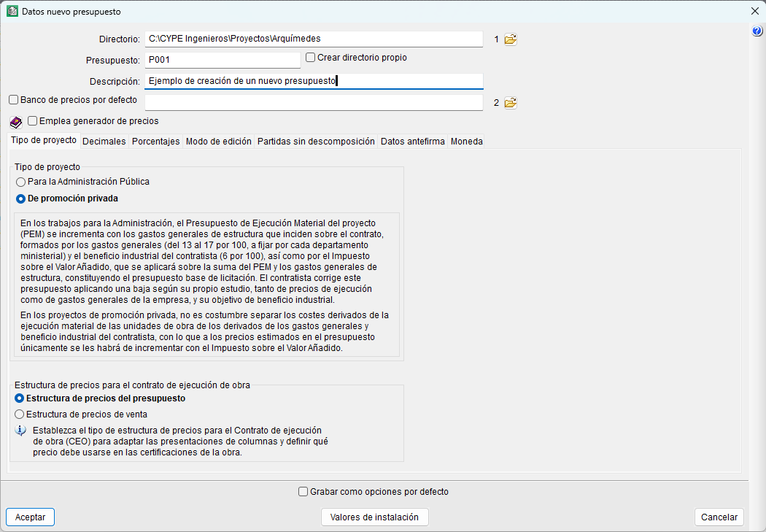Open the Decimales tab
Image resolution: width=766 pixels, height=532 pixels.
click(104, 141)
